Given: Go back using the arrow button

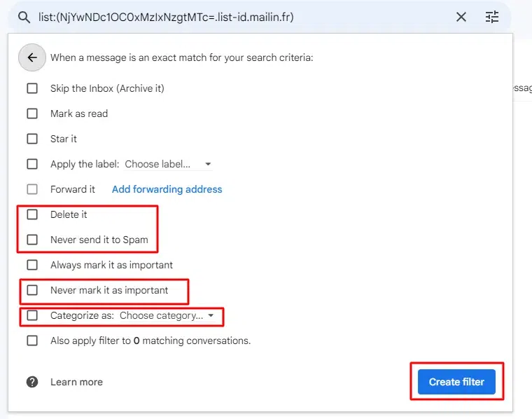Looking at the screenshot, I should [x=32, y=57].
